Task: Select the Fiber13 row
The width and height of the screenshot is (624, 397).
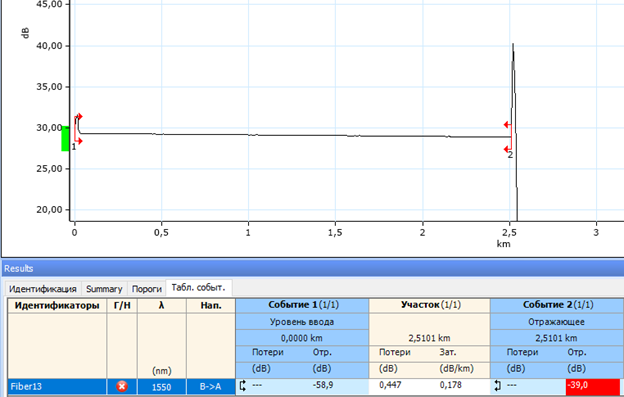Action: [x=314, y=386]
